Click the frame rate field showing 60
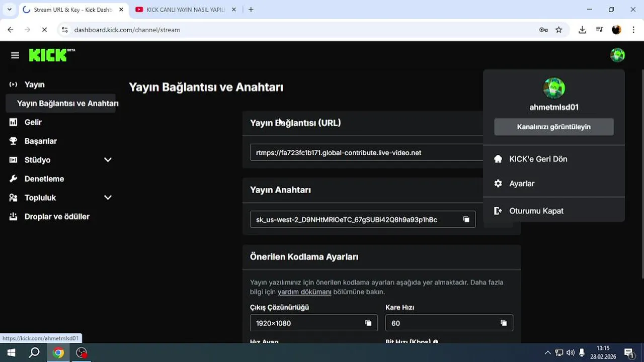 (x=449, y=323)
